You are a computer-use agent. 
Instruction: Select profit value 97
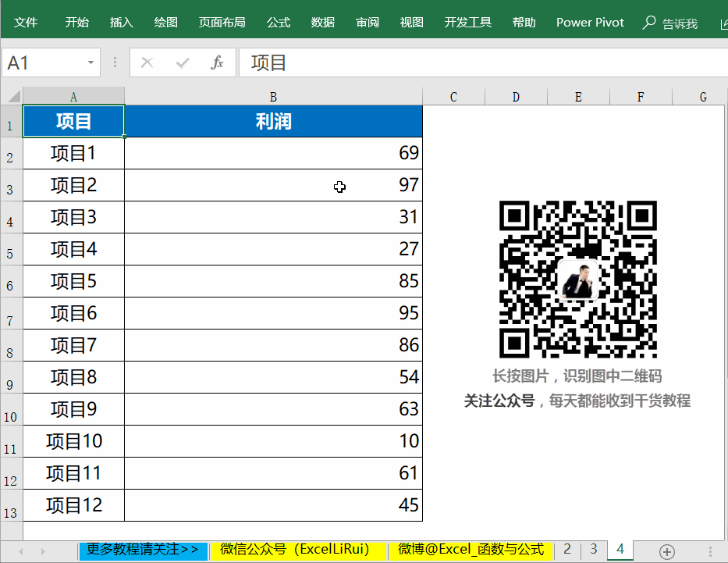(x=273, y=185)
